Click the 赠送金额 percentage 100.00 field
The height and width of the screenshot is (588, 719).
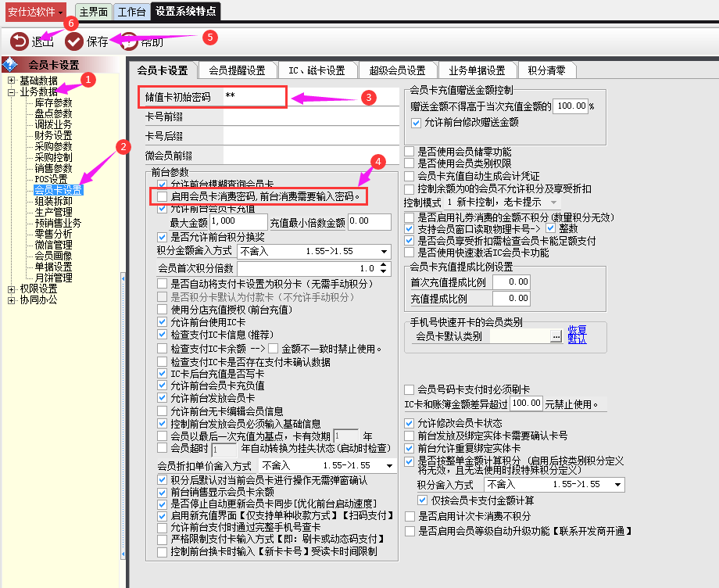tap(571, 106)
